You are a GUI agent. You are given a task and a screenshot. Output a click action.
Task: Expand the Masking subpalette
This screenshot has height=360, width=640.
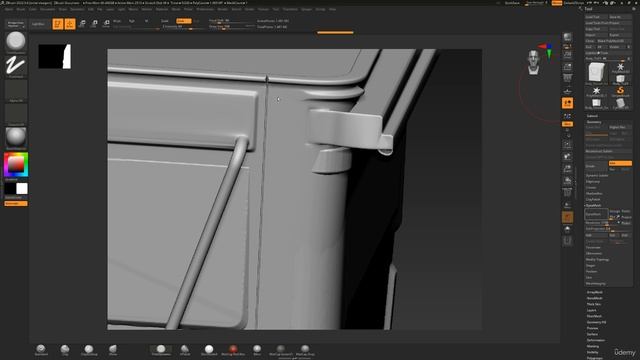(593, 346)
